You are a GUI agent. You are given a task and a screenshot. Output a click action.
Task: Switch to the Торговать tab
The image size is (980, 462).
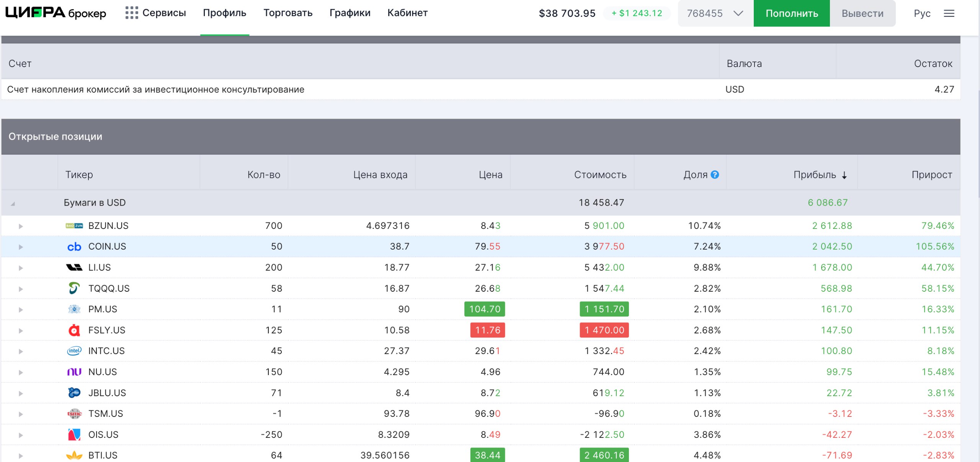tap(287, 13)
